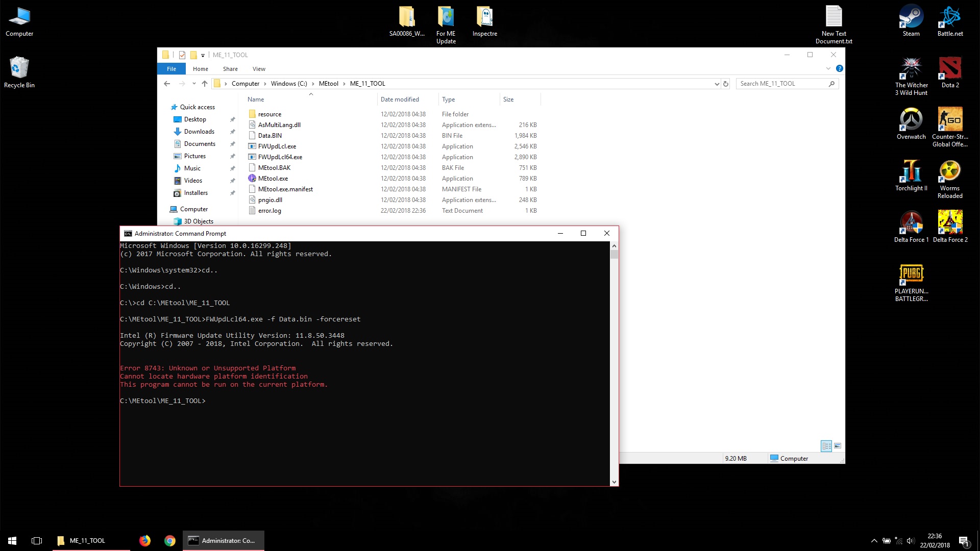Image resolution: width=980 pixels, height=551 pixels.
Task: Click the MEtool.exe application file
Action: 273,178
